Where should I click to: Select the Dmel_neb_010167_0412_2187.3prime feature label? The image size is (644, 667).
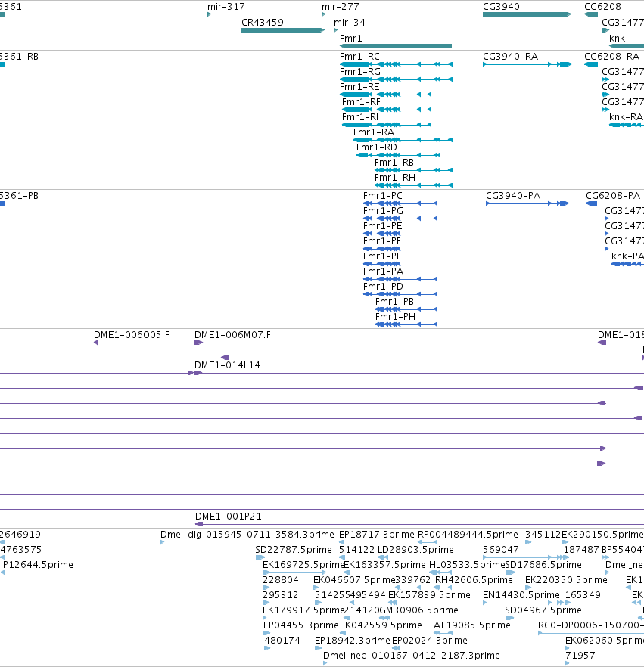412,655
